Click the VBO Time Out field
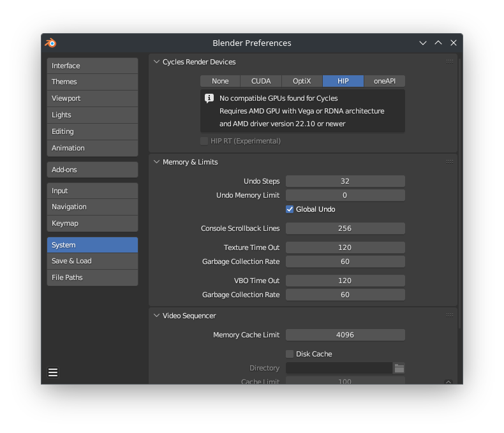 pyautogui.click(x=345, y=281)
